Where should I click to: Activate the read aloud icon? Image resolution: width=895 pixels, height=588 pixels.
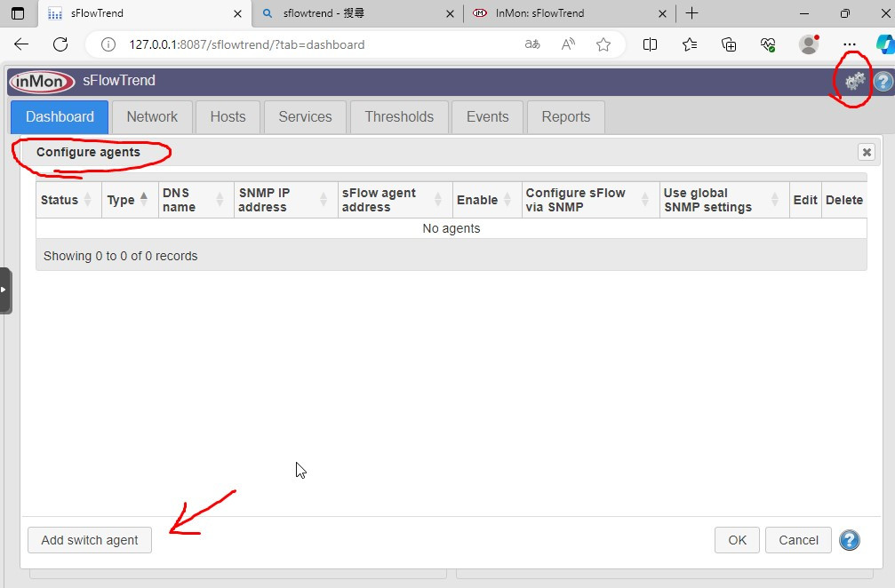(568, 44)
